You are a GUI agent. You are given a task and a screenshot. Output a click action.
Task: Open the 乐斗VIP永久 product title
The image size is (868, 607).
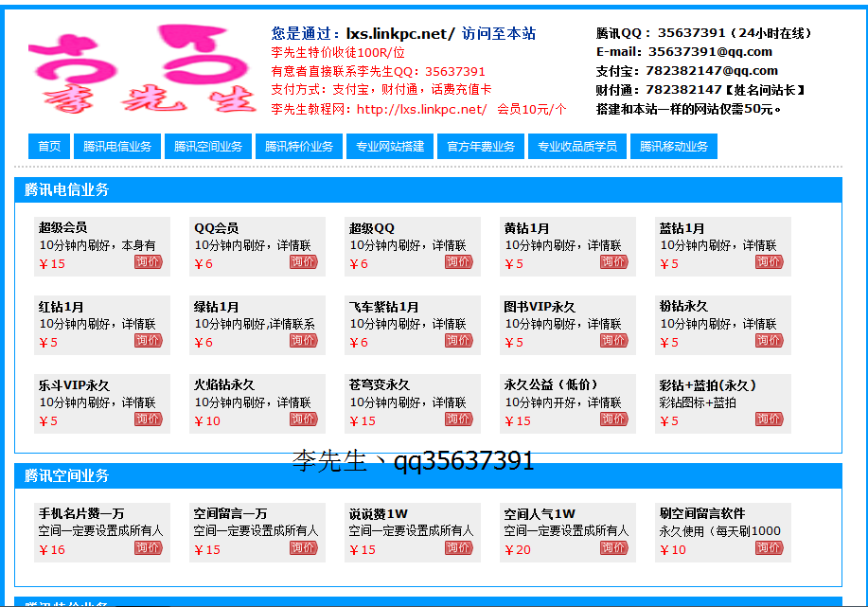(x=74, y=384)
